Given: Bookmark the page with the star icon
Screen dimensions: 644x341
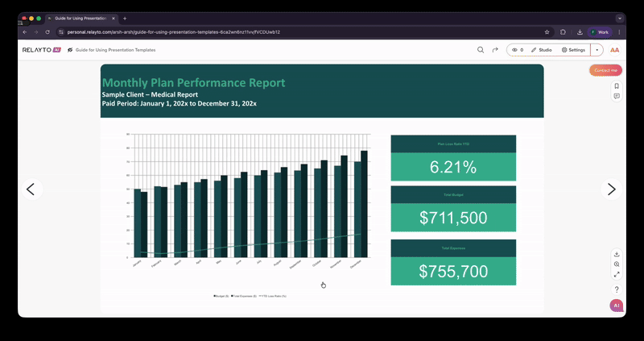Looking at the screenshot, I should 547,31.
